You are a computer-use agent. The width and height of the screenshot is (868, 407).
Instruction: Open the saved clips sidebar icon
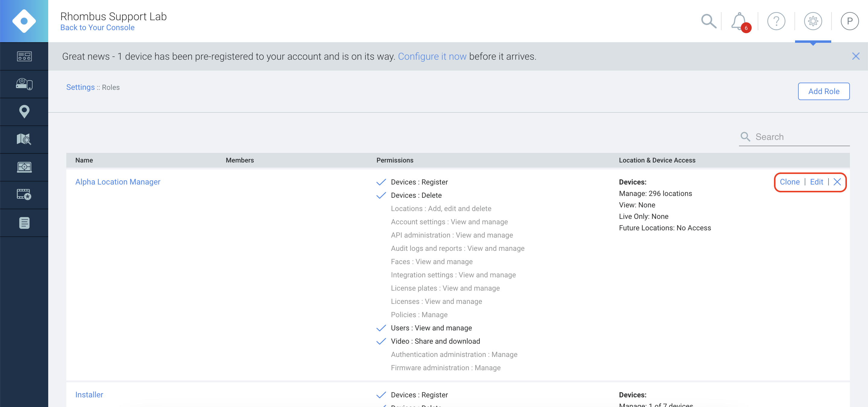(24, 194)
